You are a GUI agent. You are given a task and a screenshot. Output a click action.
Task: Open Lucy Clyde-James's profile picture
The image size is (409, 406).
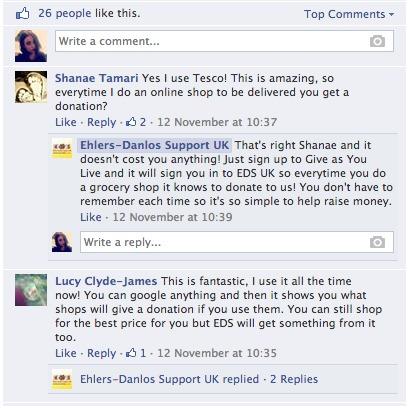tap(31, 290)
